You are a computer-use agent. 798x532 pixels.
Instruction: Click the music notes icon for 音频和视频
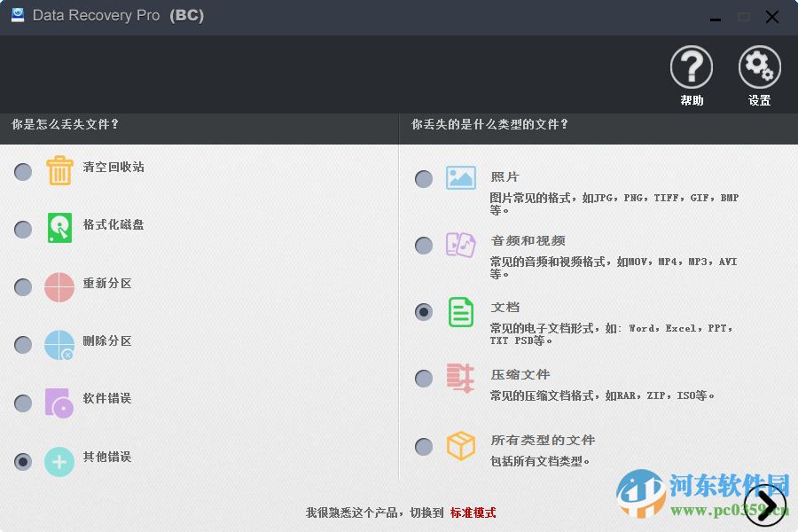coord(460,245)
